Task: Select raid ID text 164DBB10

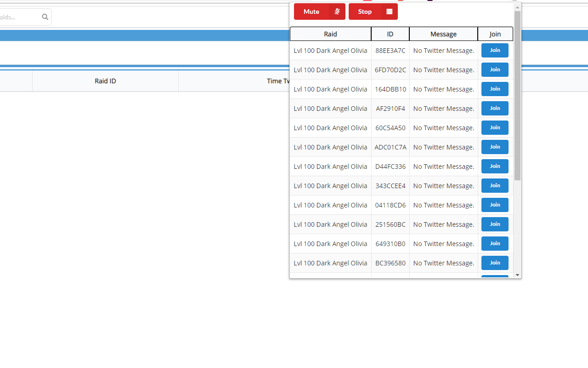Action: 390,89
